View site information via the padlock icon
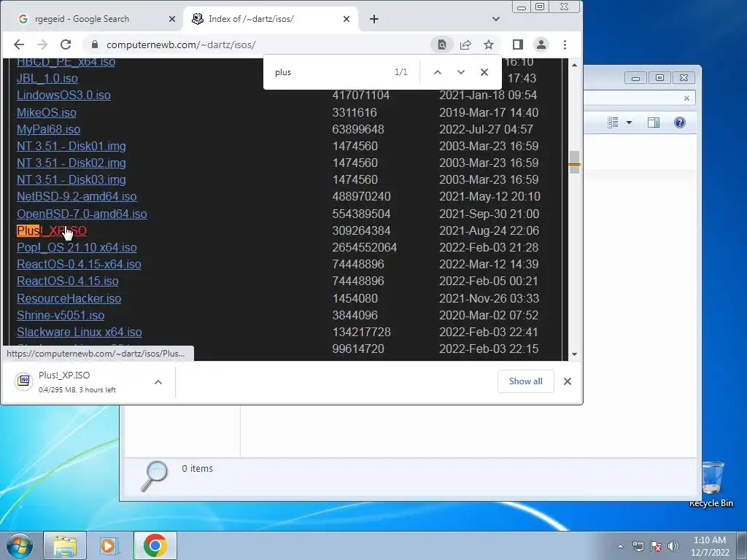 (94, 44)
